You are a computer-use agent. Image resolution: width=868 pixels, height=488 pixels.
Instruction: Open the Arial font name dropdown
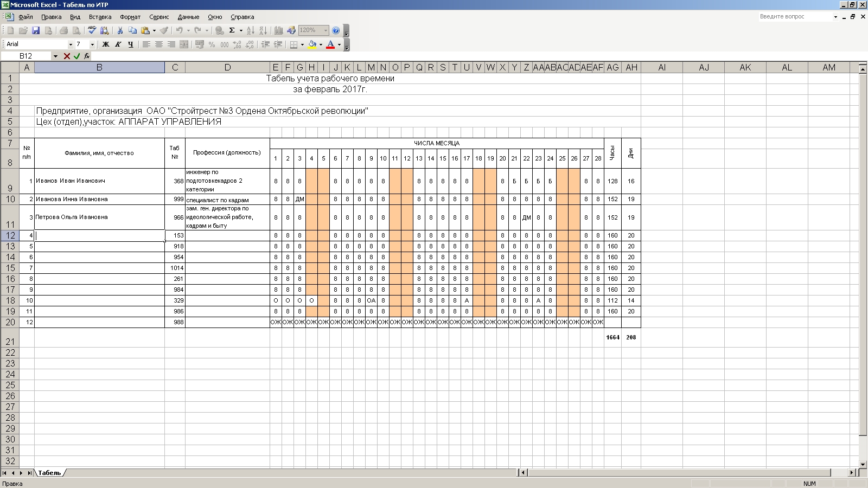(71, 44)
